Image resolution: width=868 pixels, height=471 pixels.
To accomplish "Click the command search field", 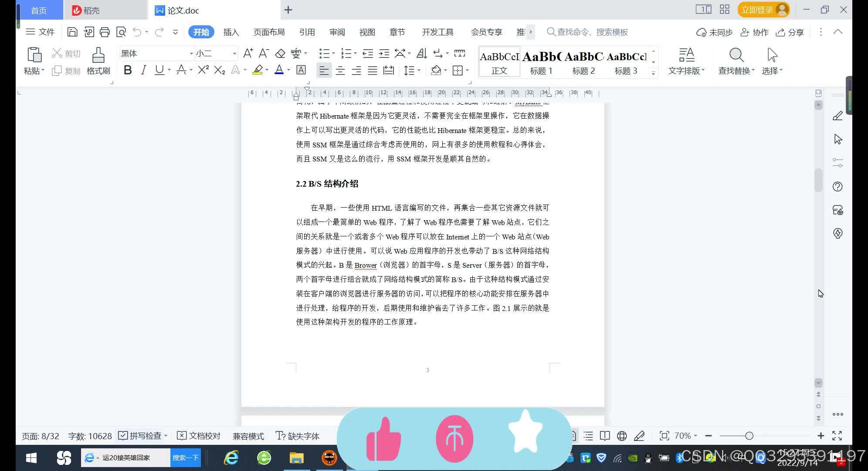I will (587, 32).
